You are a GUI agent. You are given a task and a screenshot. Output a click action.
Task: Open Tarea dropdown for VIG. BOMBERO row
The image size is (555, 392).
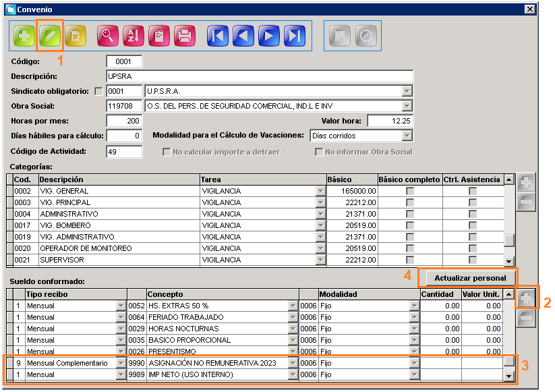(320, 225)
